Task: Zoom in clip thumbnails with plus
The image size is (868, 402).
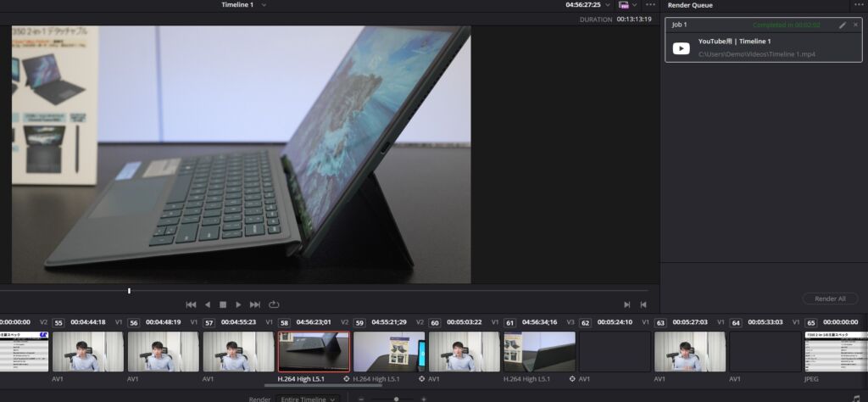Action: click(x=424, y=399)
